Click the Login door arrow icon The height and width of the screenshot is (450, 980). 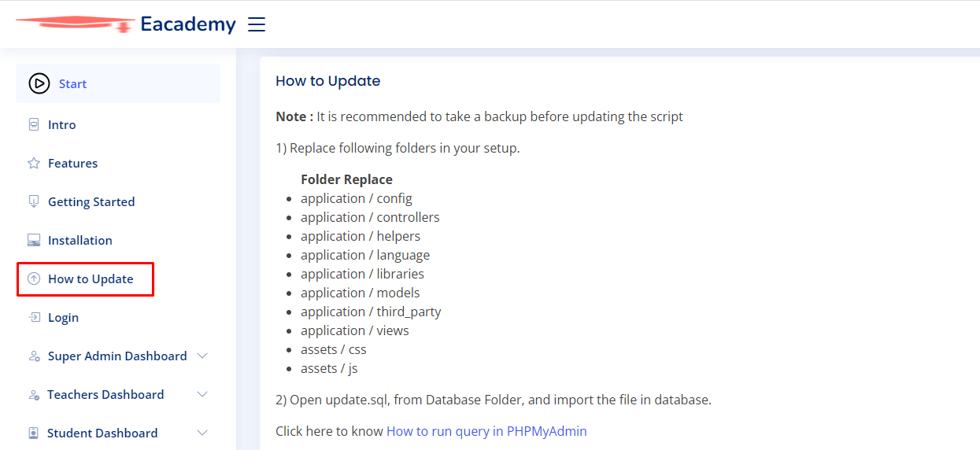(33, 317)
